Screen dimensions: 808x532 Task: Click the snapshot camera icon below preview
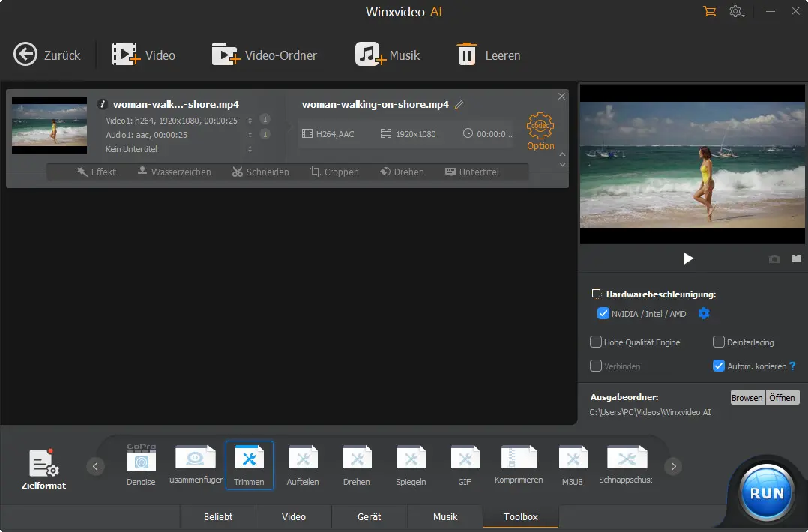pyautogui.click(x=774, y=259)
